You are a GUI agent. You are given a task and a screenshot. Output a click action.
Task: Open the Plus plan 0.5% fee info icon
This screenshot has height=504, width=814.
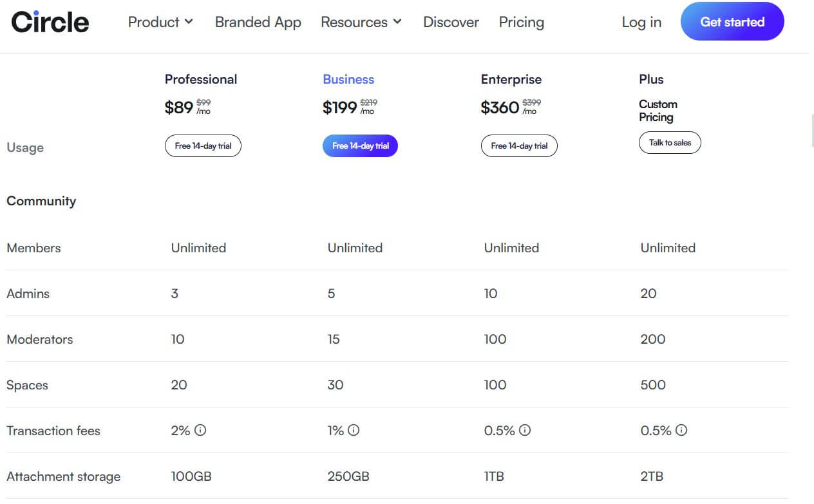click(x=682, y=430)
